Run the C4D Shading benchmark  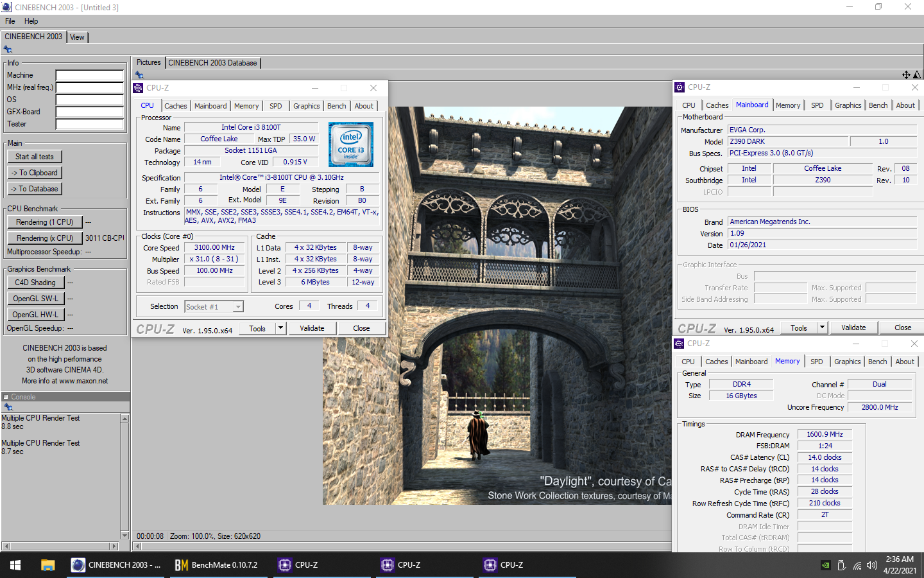click(35, 283)
